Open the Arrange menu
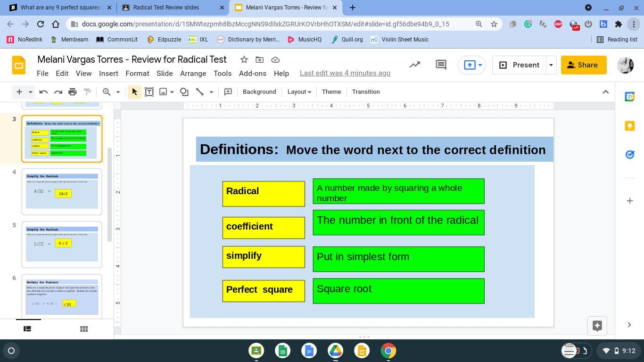The image size is (644, 362). click(193, 74)
